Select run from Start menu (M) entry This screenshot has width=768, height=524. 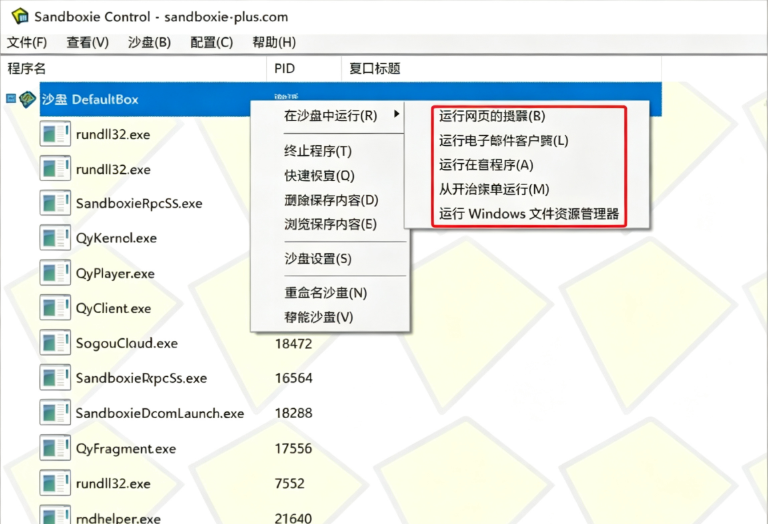(x=494, y=190)
